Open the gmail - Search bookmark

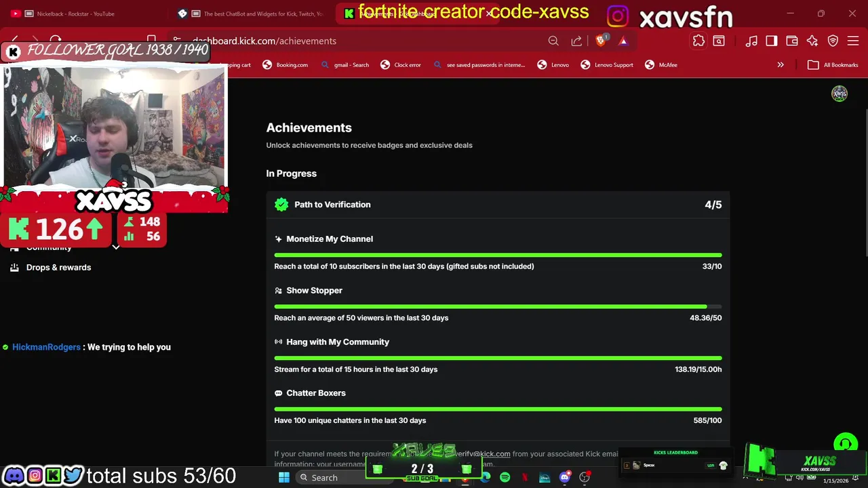click(345, 65)
